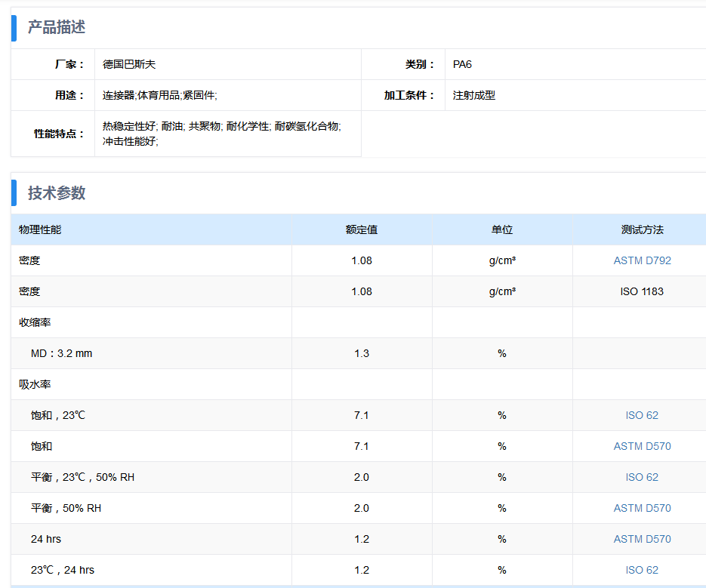706x588 pixels.
Task: Open the ASTM D792 test method link
Action: click(x=642, y=260)
